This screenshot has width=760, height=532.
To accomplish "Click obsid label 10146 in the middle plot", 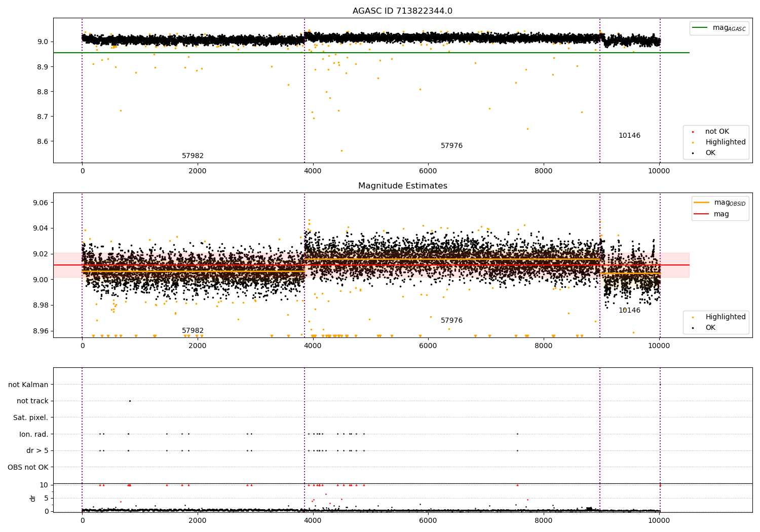I will [x=629, y=311].
